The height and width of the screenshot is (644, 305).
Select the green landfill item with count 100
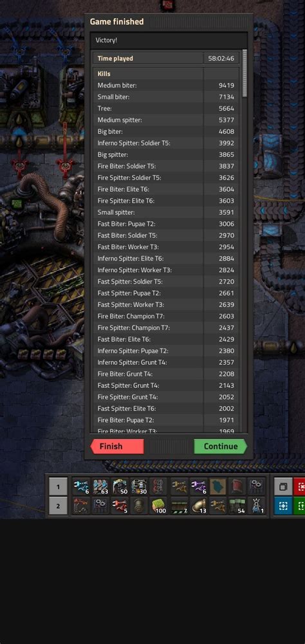pos(159,506)
